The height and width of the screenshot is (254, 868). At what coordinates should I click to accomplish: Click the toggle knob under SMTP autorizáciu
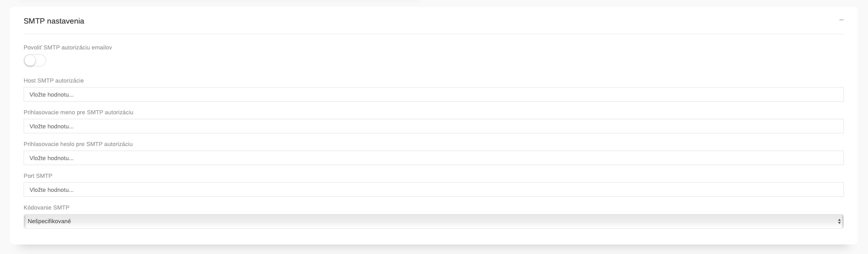click(x=30, y=60)
